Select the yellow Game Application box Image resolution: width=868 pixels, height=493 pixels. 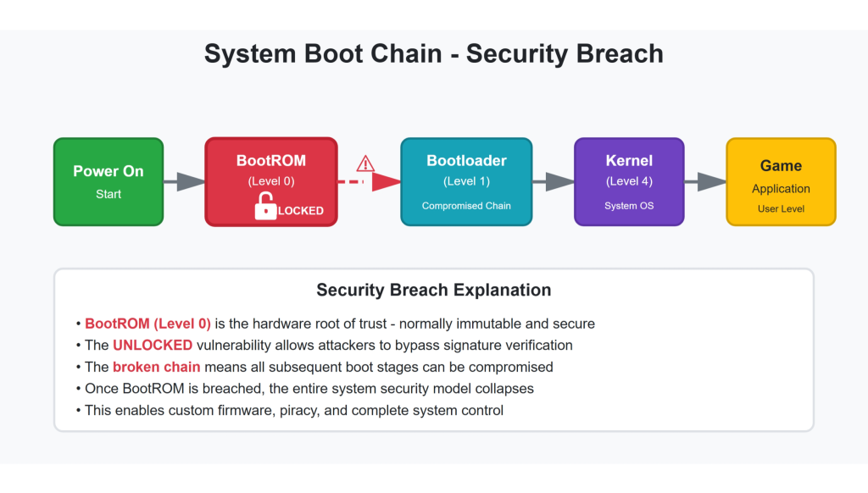coord(781,181)
